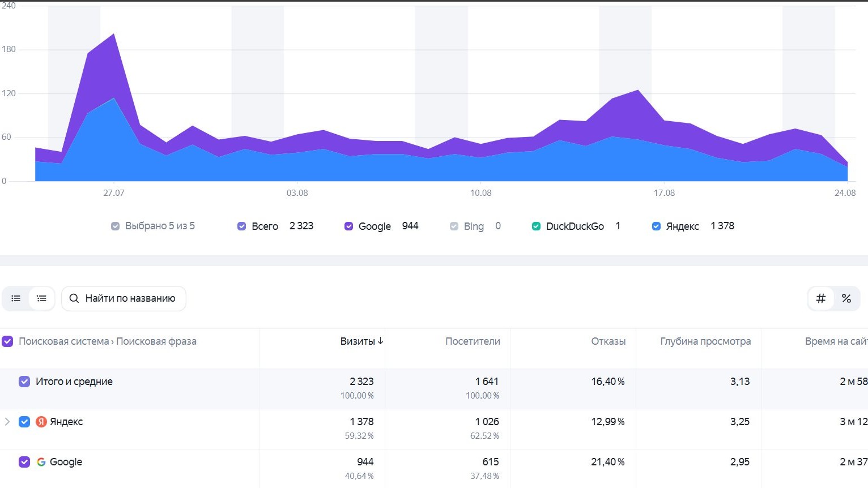The image size is (868, 488).
Task: Show percentage values with % button
Action: pyautogui.click(x=846, y=298)
